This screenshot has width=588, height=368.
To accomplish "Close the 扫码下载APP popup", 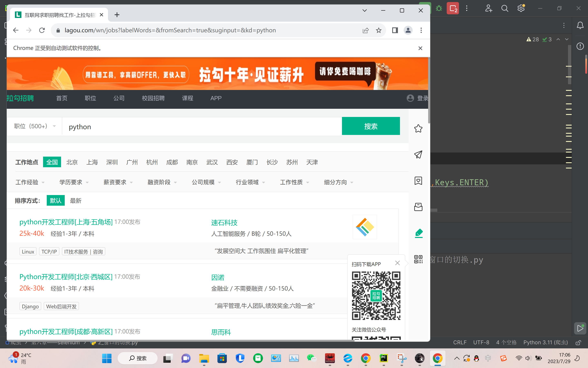I will 397,263.
